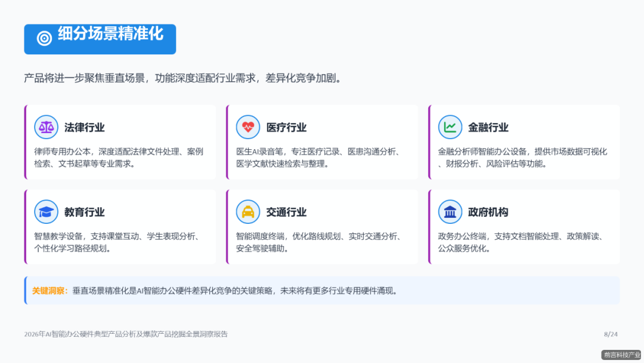Select the 医疗行业 heading text
644x363 pixels.
[286, 127]
